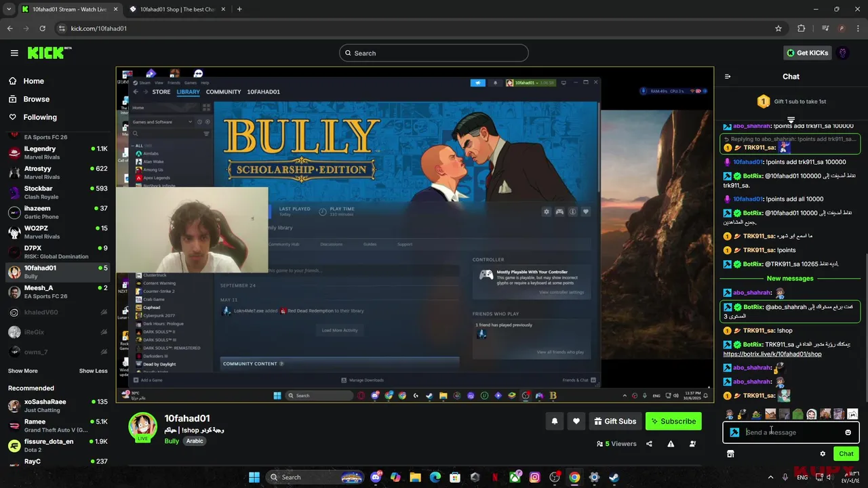Follow channel with the heart button
Viewport: 868px width, 488px height.
576,421
